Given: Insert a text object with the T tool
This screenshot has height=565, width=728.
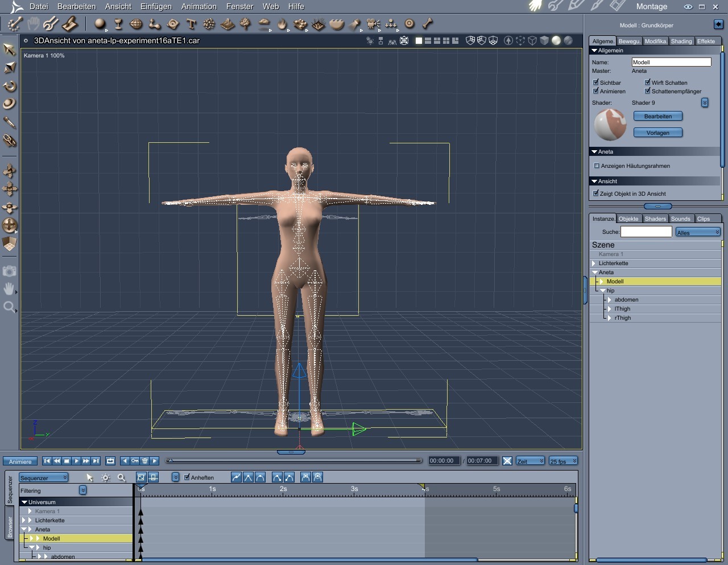Looking at the screenshot, I should (x=191, y=24).
